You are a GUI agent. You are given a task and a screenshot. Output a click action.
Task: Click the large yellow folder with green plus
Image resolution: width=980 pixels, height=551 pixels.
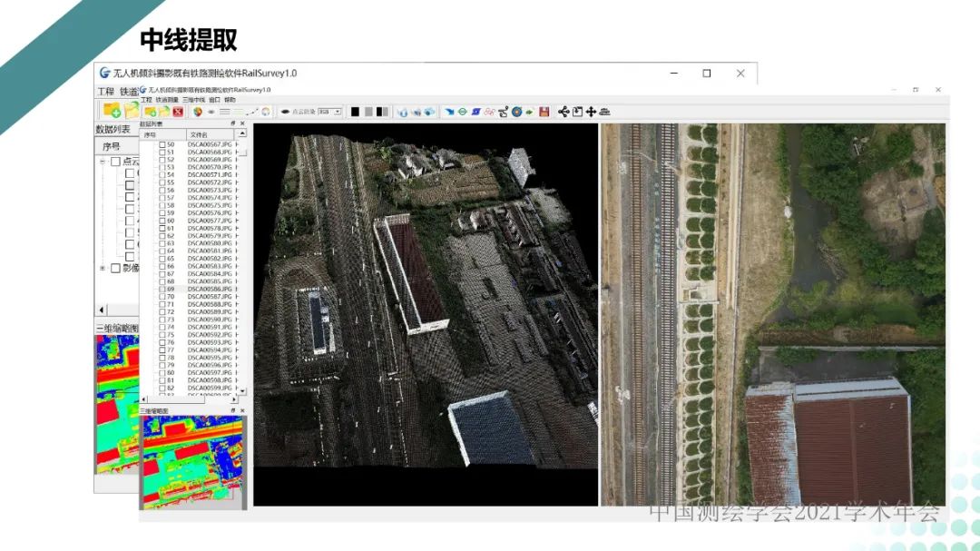(x=112, y=110)
